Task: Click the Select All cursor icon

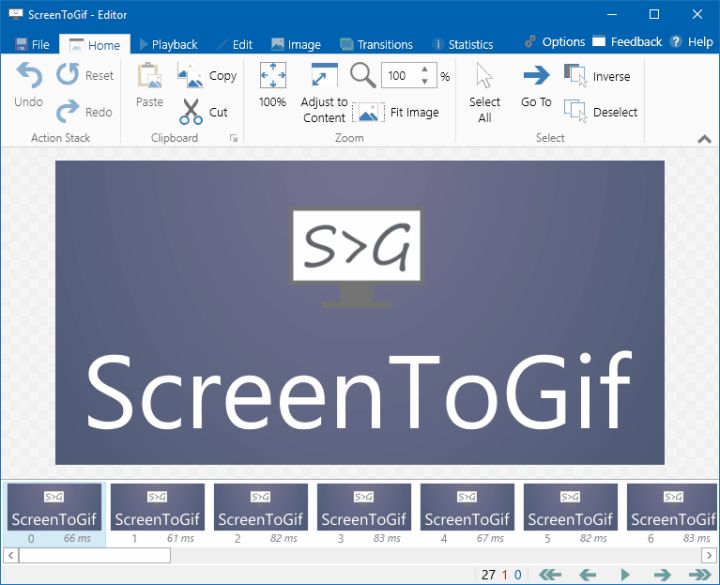Action: tap(485, 76)
